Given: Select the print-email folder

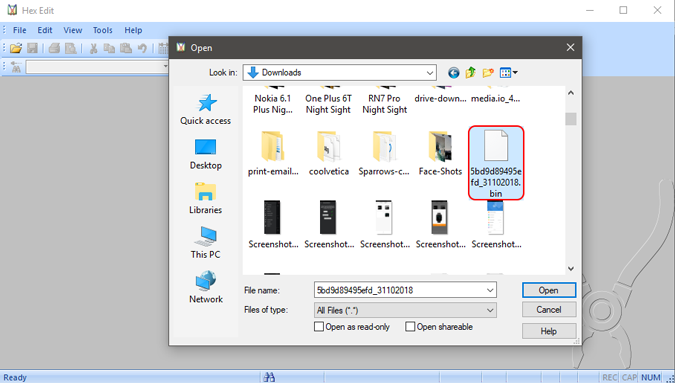Looking at the screenshot, I should click(x=273, y=154).
